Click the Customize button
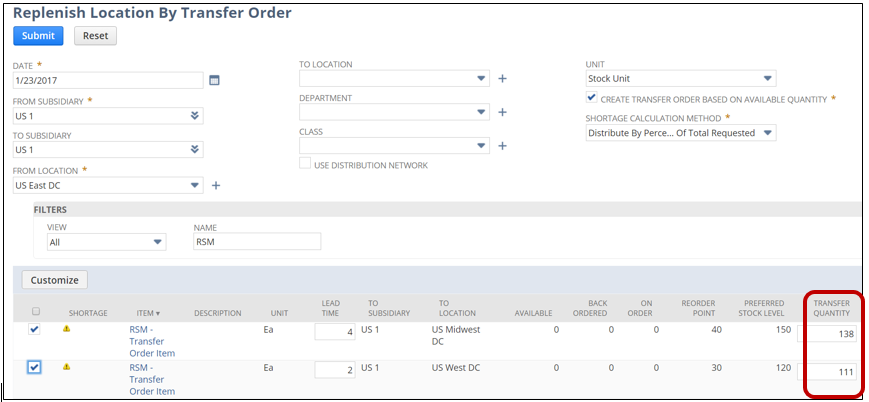 tap(54, 280)
